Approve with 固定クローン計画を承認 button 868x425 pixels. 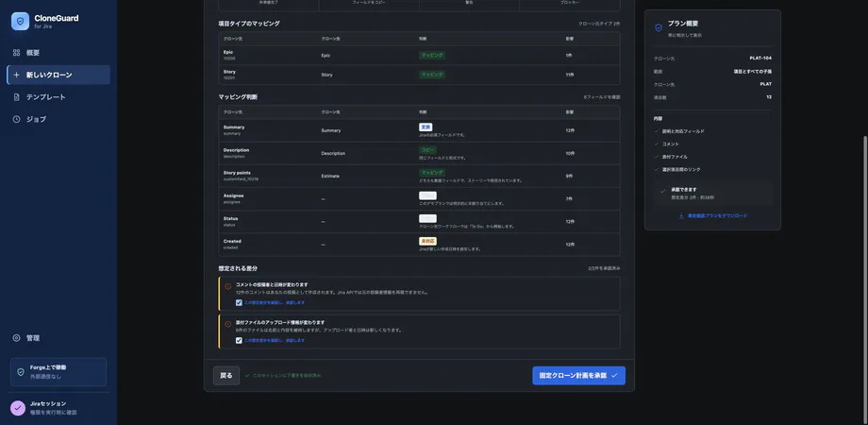click(x=579, y=376)
